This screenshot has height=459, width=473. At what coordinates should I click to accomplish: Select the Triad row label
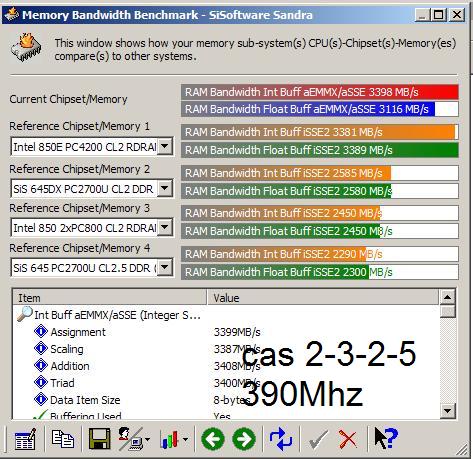[x=62, y=383]
